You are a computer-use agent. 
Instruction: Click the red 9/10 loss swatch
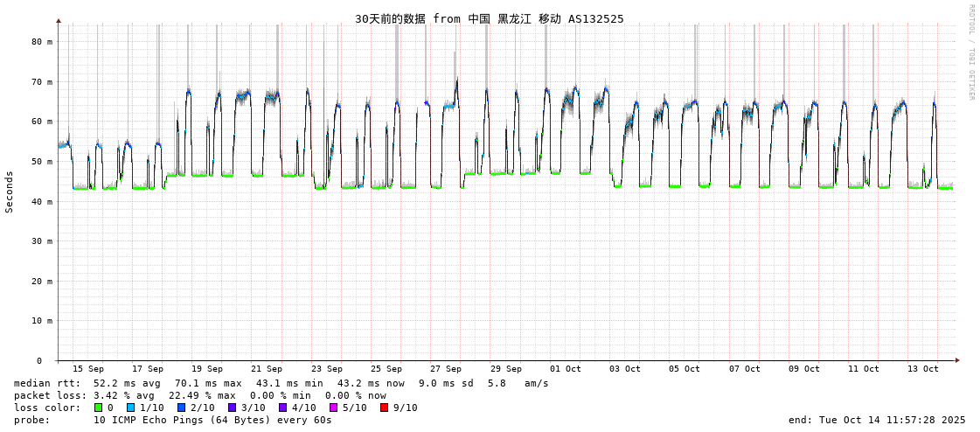click(384, 408)
